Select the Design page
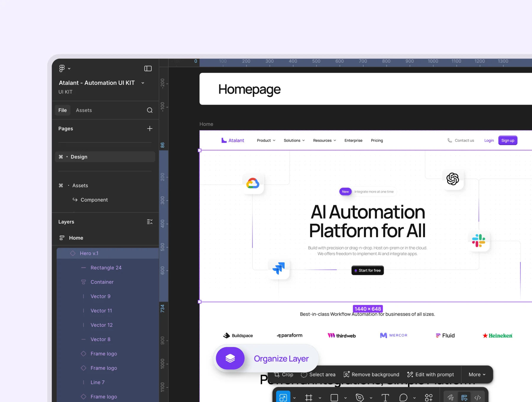The height and width of the screenshot is (402, 532). click(x=105, y=157)
